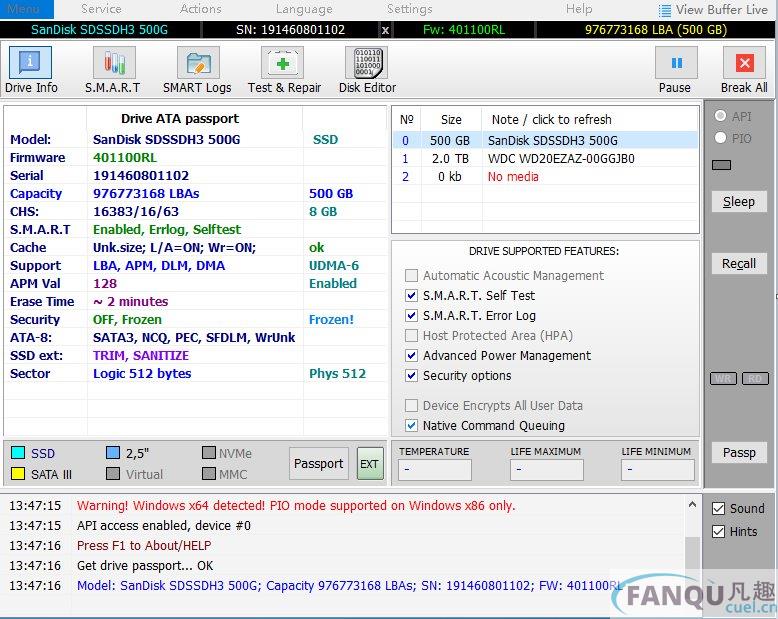Screen dimensions: 778x619
Task: Select drive 2 No media row
Action: [x=545, y=177]
